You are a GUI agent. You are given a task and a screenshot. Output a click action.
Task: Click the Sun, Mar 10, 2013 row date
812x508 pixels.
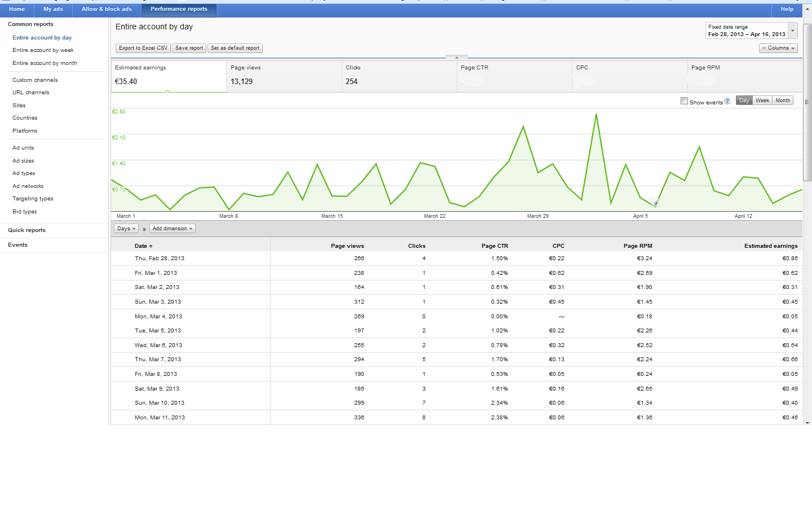tap(160, 403)
